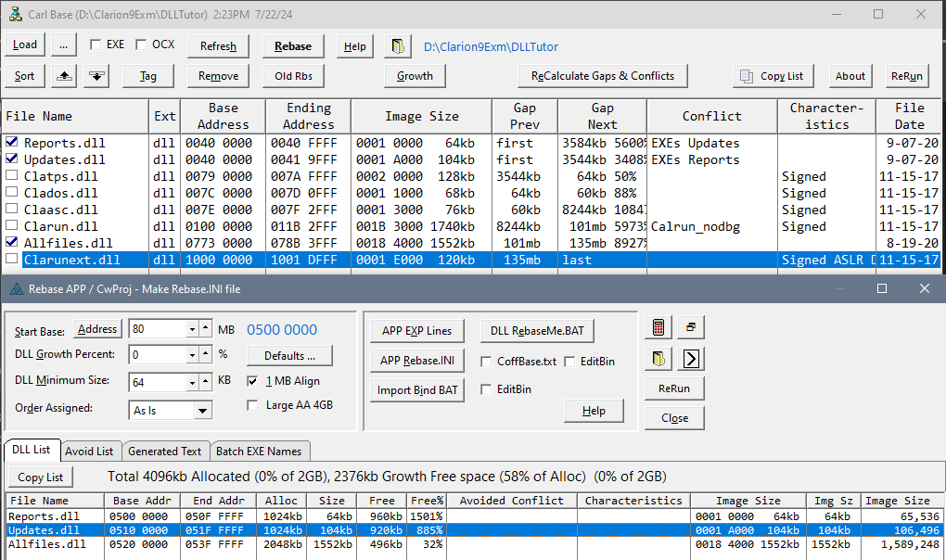Click the right chevron icon above ReRun
Screen dimensions: 946x560
691,359
